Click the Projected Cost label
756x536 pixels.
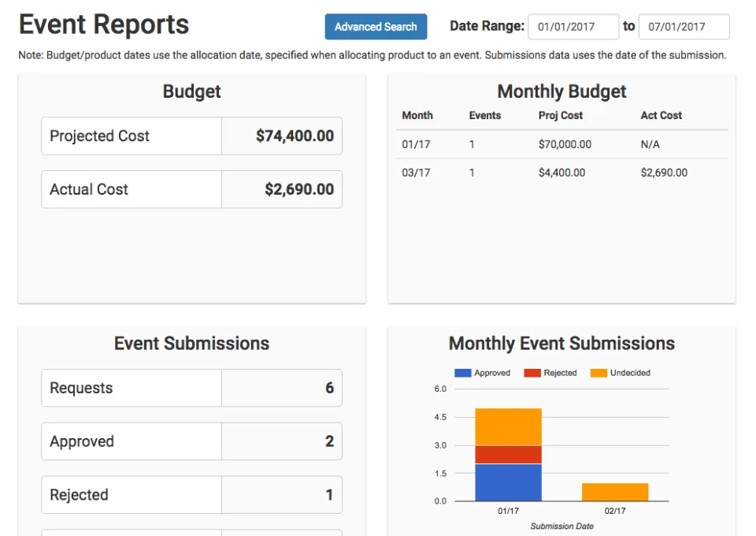100,136
